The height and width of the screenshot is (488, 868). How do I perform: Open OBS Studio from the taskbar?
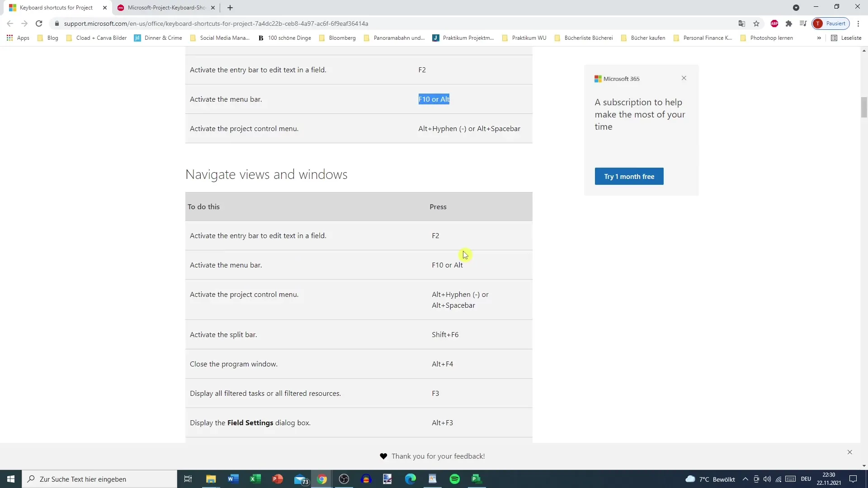(x=344, y=479)
